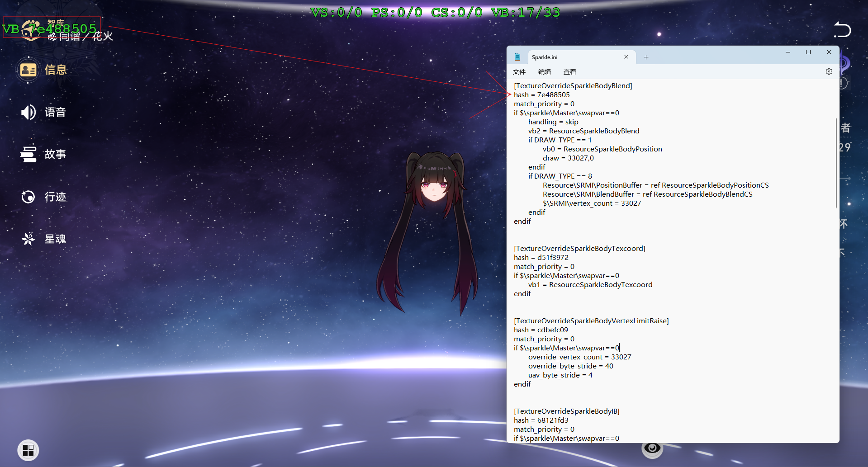This screenshot has height=467, width=868.
Task: Open the 故事 story icon
Action: click(x=28, y=154)
